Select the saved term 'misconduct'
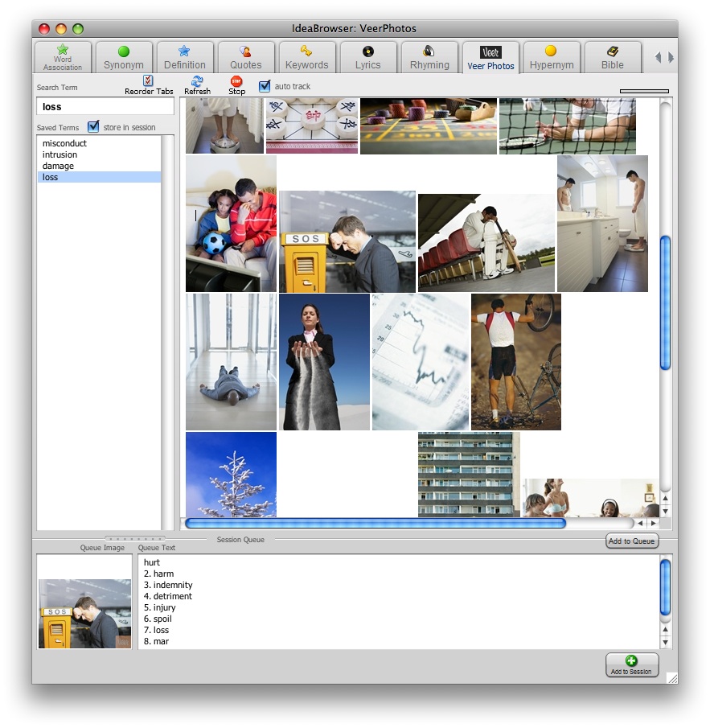The image size is (710, 728). point(64,143)
